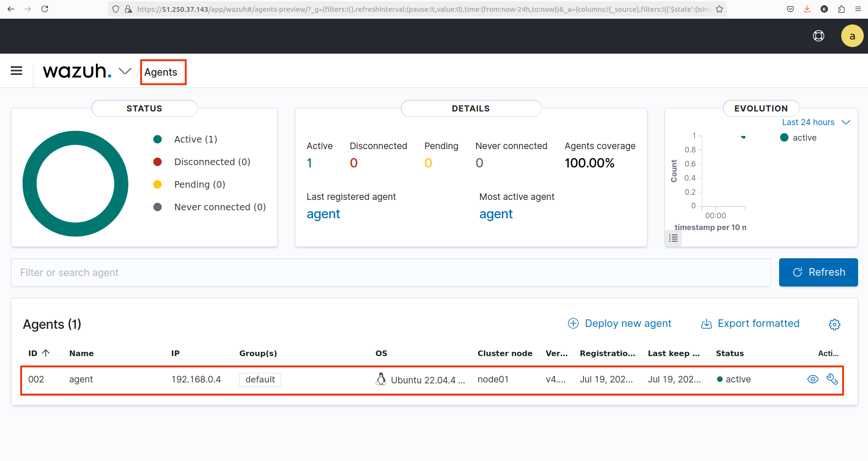Sort agents by Cluster node column
The width and height of the screenshot is (868, 461).
point(505,353)
